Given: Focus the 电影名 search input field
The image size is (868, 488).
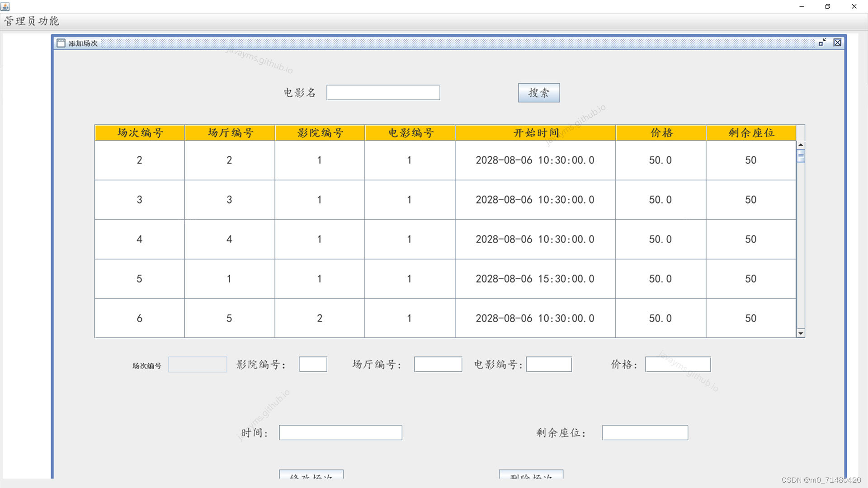Looking at the screenshot, I should 383,93.
